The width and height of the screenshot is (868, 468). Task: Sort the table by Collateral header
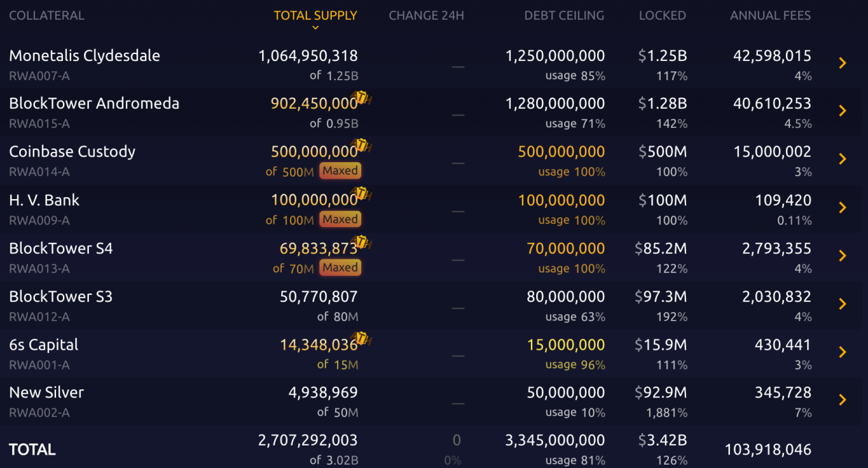(47, 15)
